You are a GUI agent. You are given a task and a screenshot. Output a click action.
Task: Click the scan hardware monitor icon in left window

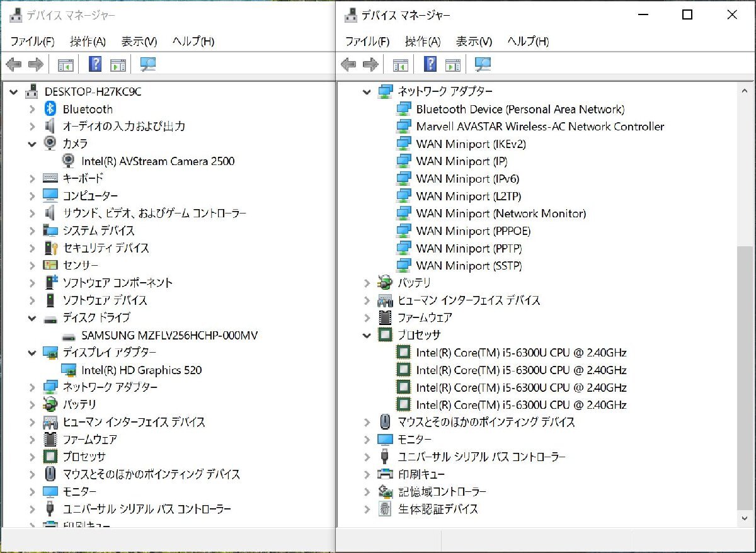pos(148,64)
